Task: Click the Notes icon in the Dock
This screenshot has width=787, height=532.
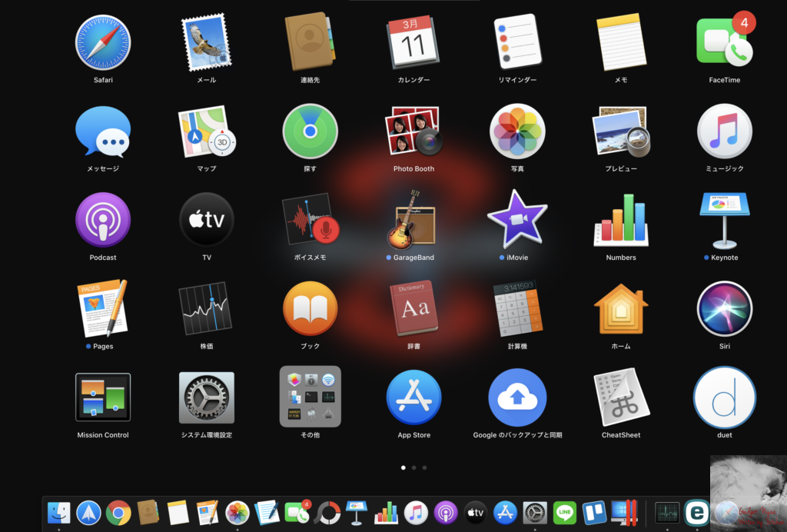Action: point(178,513)
